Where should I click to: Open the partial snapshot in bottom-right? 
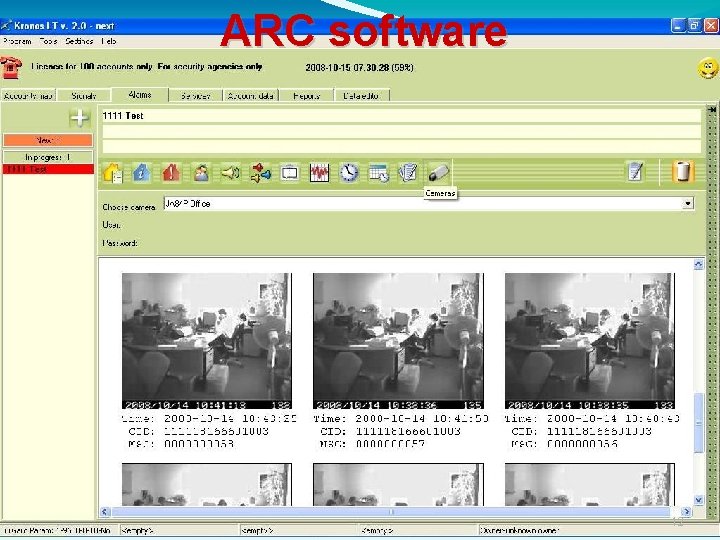coord(590,484)
